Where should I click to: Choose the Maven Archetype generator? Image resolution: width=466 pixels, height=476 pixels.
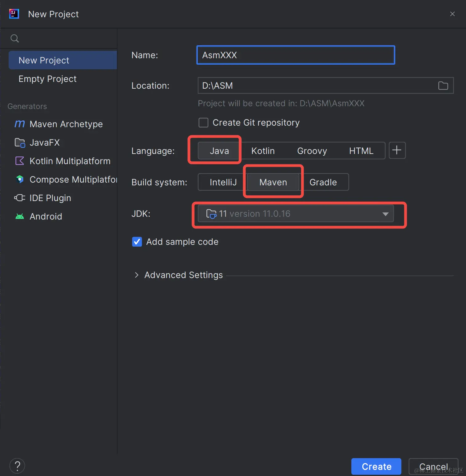(63, 124)
